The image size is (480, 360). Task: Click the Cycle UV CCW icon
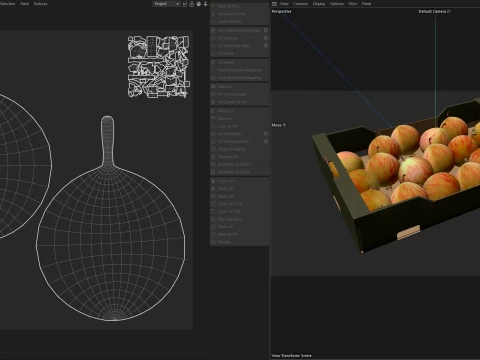point(213,204)
